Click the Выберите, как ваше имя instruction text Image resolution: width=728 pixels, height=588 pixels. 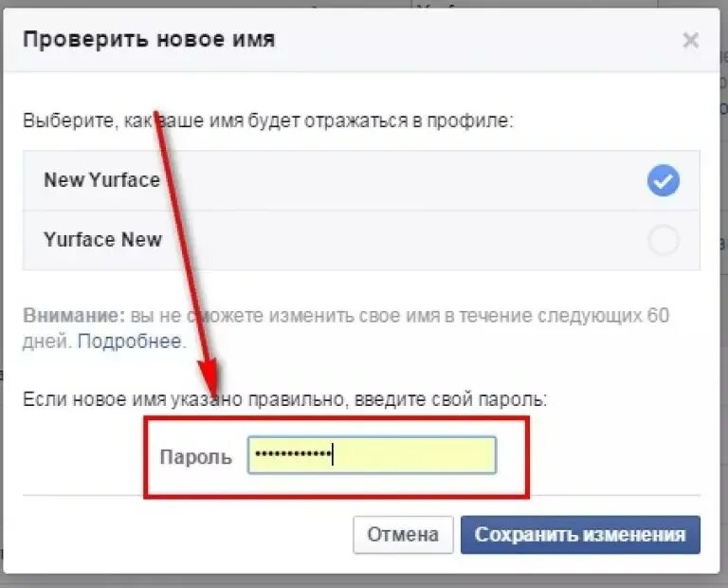coord(268,120)
